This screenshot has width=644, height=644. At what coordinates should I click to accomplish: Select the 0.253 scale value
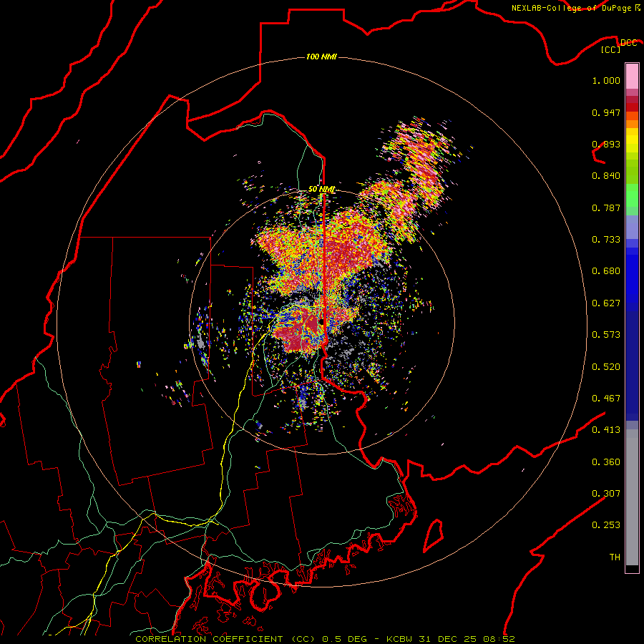(x=606, y=525)
